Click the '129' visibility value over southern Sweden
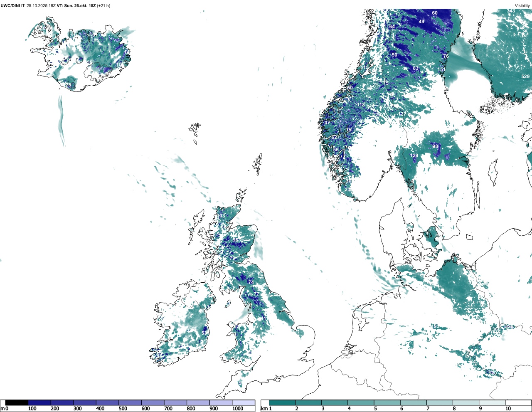This screenshot has width=532, height=412. point(414,155)
